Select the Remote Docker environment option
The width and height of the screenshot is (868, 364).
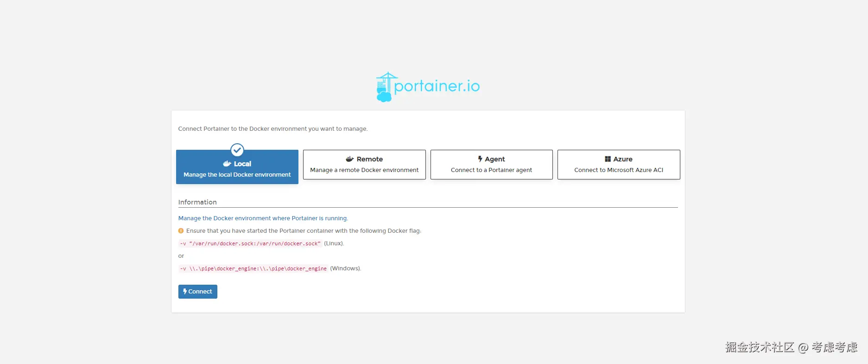(x=364, y=165)
